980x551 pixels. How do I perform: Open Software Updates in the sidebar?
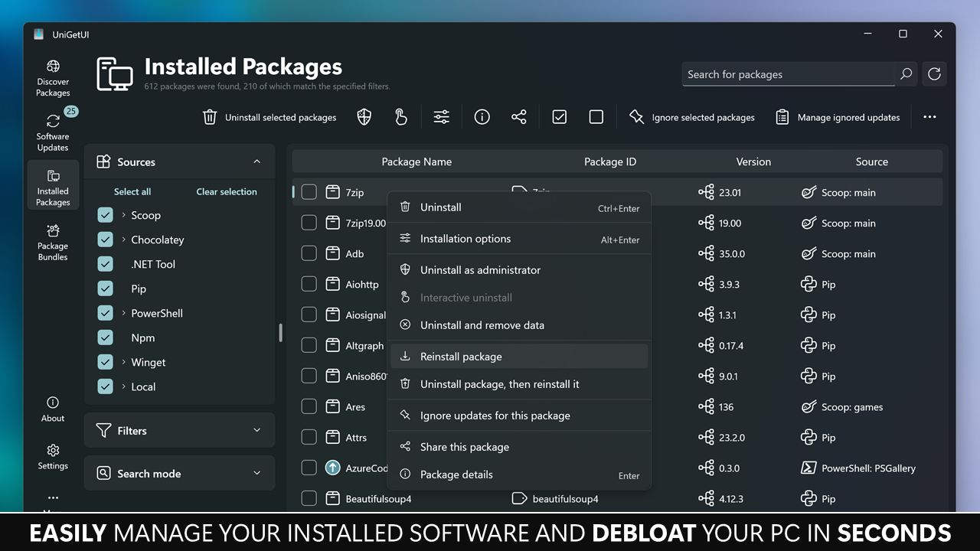point(53,129)
